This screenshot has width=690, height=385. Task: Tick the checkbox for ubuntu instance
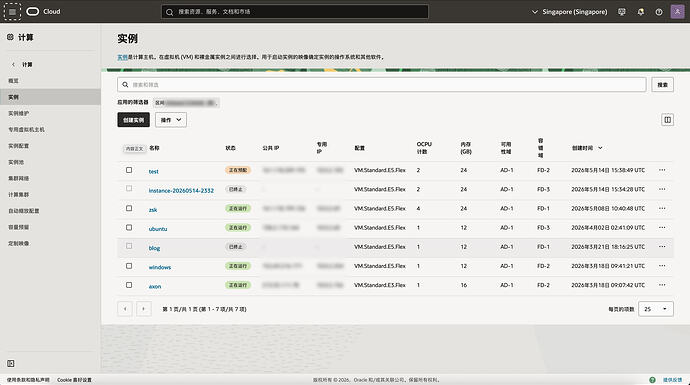coord(129,227)
